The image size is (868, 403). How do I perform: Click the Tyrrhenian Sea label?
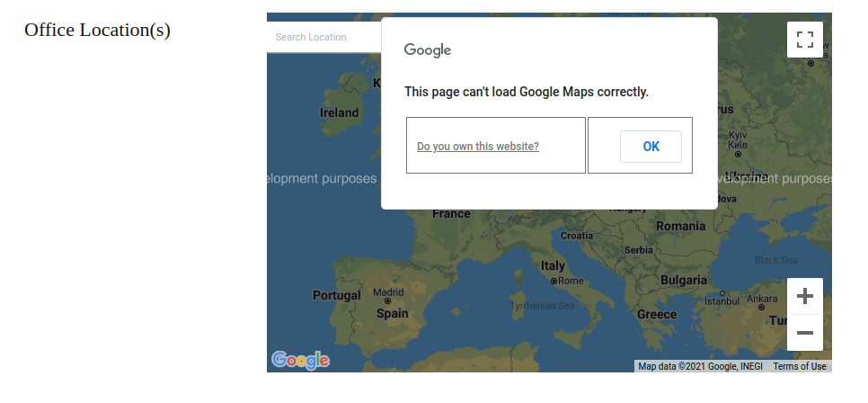click(x=542, y=306)
